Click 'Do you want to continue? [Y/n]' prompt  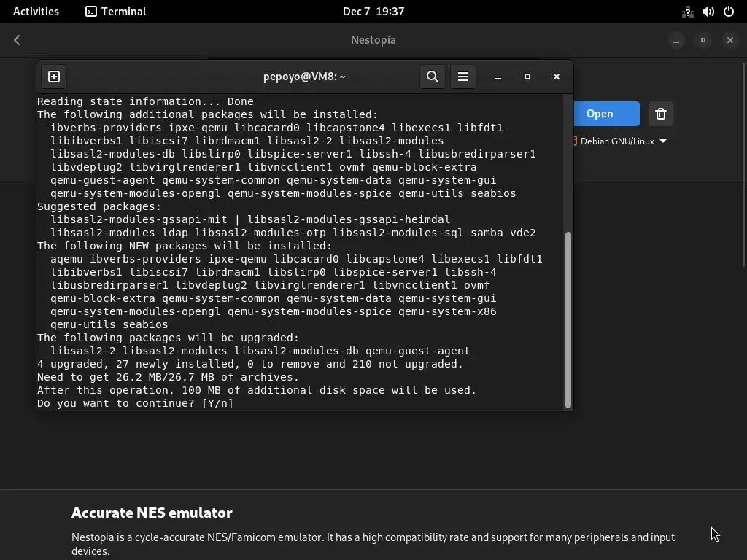pyautogui.click(x=135, y=403)
